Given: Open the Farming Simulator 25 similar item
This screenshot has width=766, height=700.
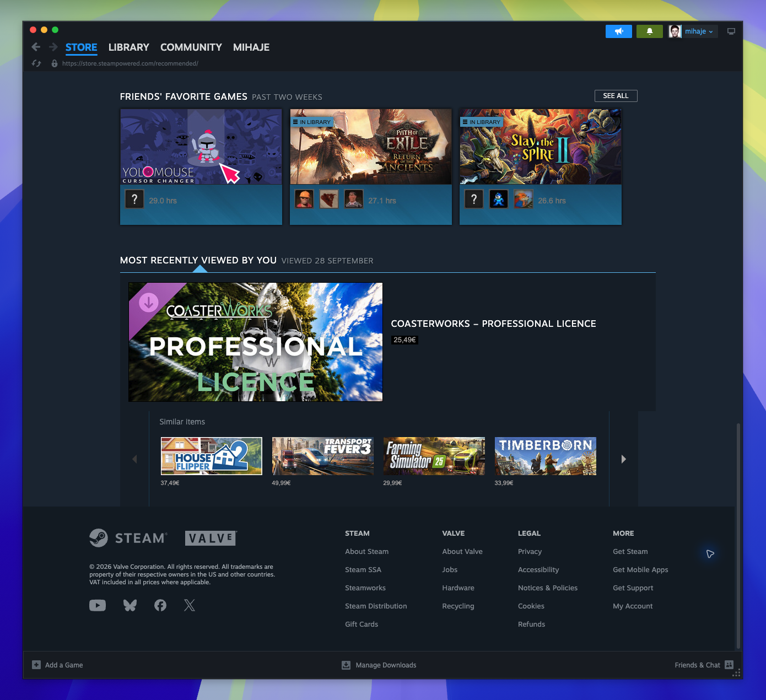Looking at the screenshot, I should [x=434, y=456].
